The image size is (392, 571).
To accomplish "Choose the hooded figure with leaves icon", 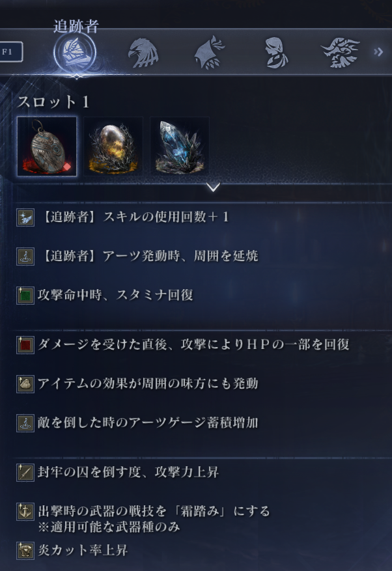I will [x=209, y=53].
